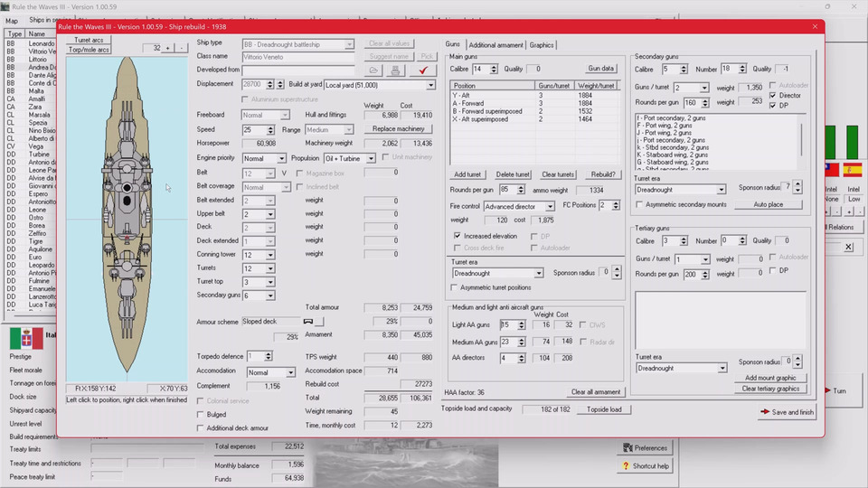Screen dimensions: 868x488
Task: Adjust the main guns Calibre spinner
Action: click(x=494, y=70)
